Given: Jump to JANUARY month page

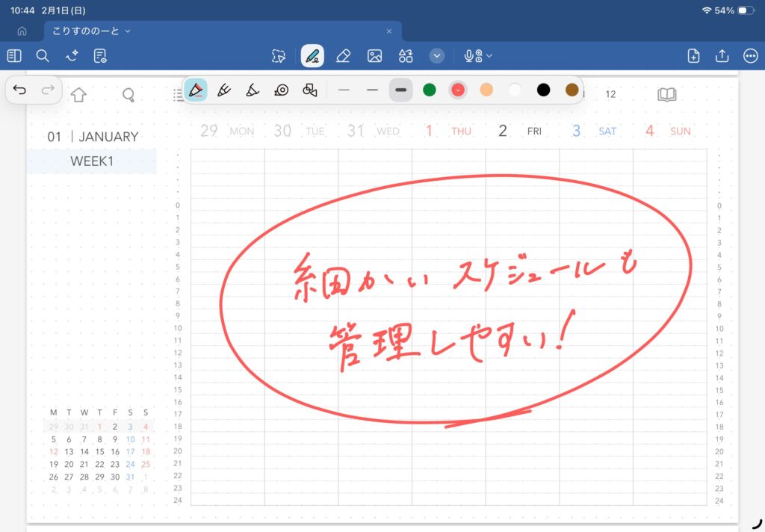Looking at the screenshot, I should 108,137.
